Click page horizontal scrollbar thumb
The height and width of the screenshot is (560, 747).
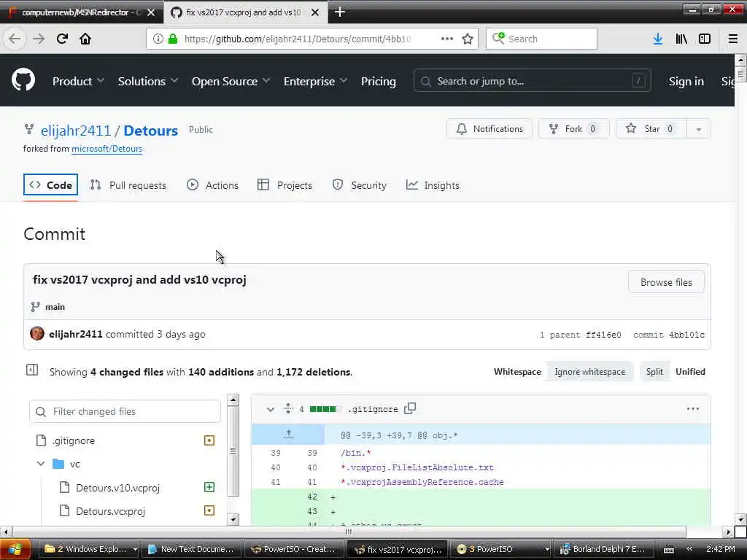coord(349,532)
